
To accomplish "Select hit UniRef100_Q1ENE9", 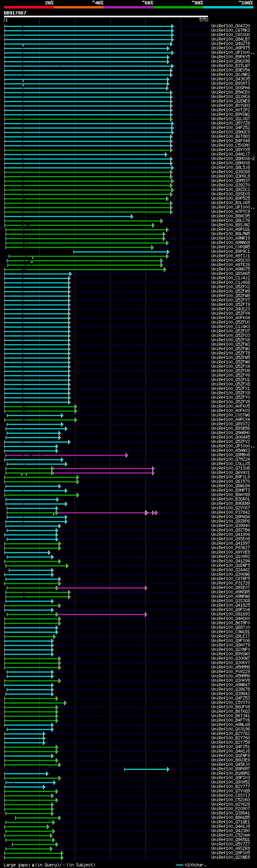I will point(230,101).
